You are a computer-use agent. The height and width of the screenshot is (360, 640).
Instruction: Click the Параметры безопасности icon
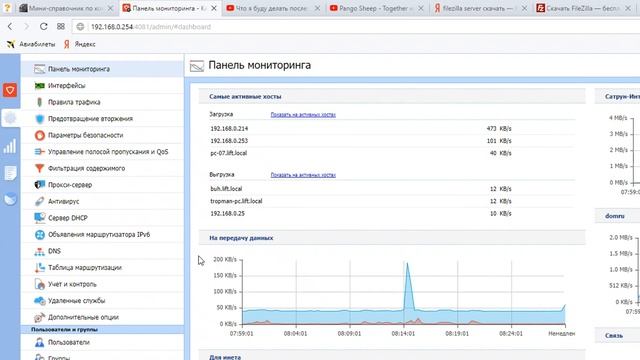tap(40, 135)
